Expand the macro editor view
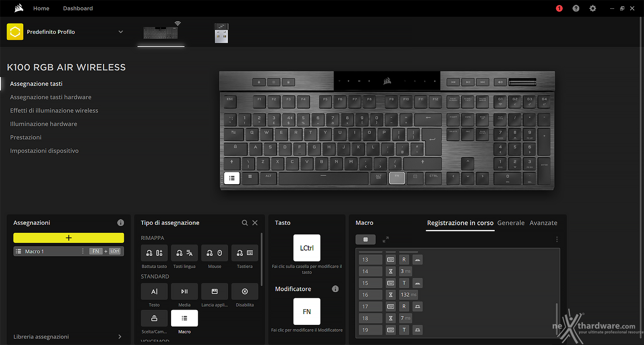The height and width of the screenshot is (345, 644). (x=386, y=239)
